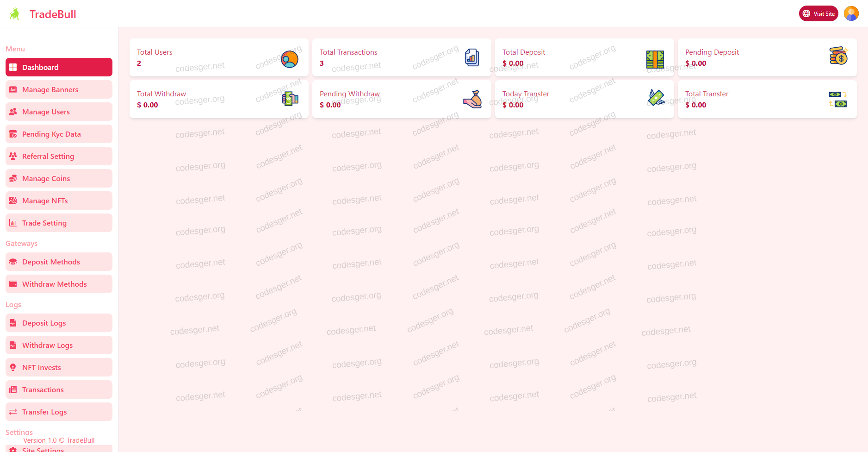Click the Pending Deposit coins icon
The width and height of the screenshot is (868, 452).
(x=838, y=56)
